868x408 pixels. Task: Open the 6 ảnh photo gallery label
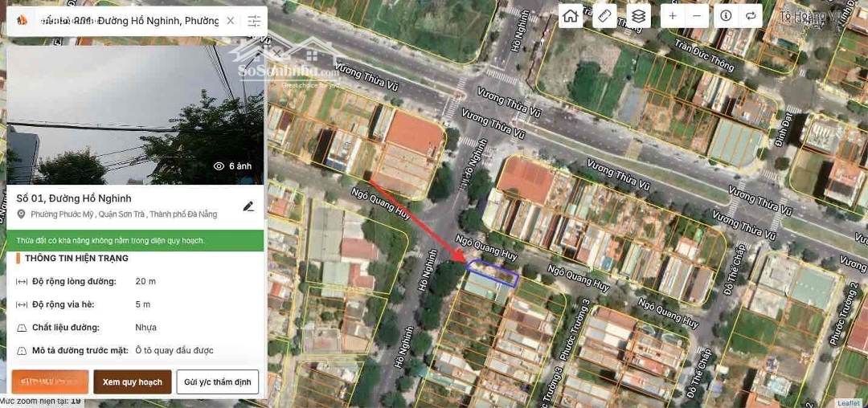coord(240,166)
